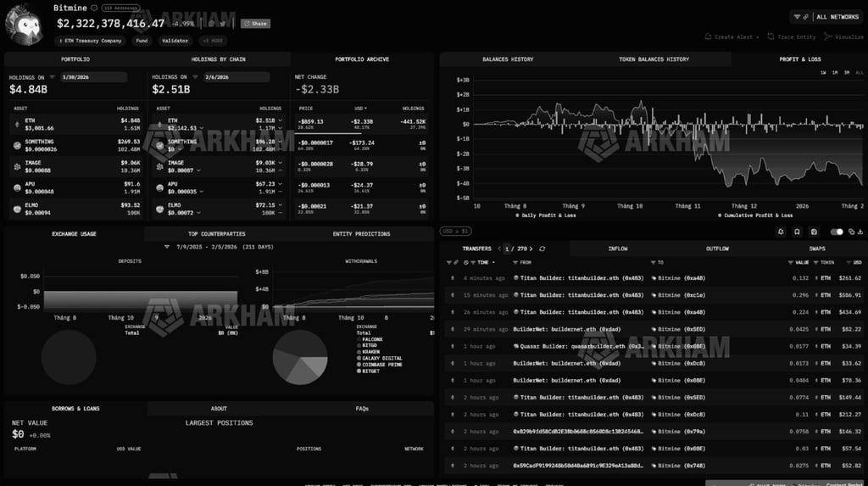Switch to the Holdings By Chain tab
The image size is (868, 486).
[x=218, y=59]
